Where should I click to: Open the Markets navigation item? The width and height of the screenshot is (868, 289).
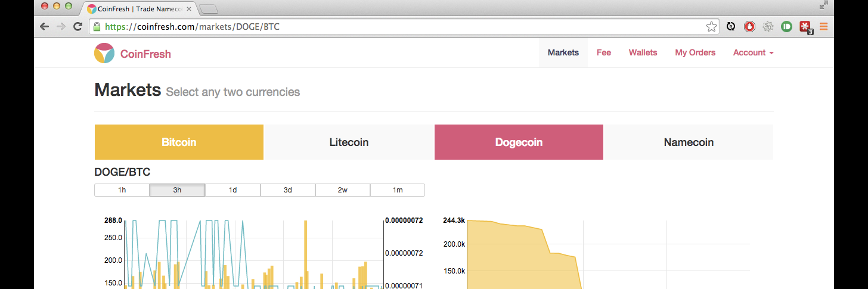(x=563, y=52)
